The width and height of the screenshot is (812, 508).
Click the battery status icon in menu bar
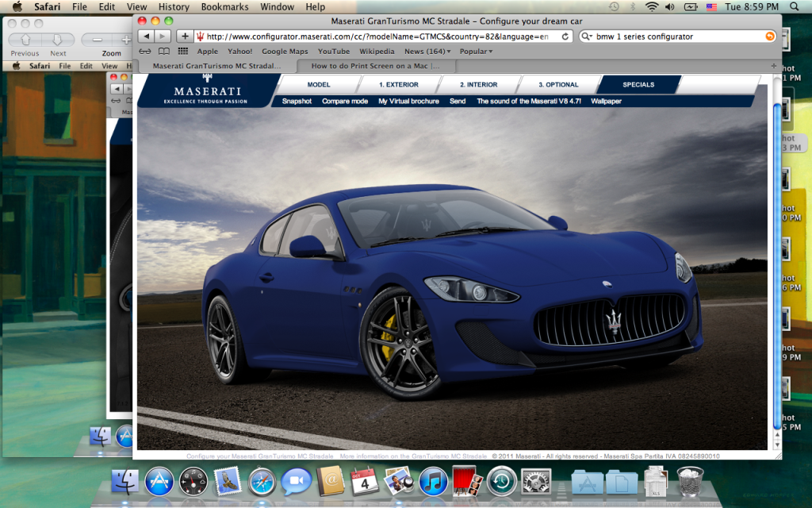(691, 6)
